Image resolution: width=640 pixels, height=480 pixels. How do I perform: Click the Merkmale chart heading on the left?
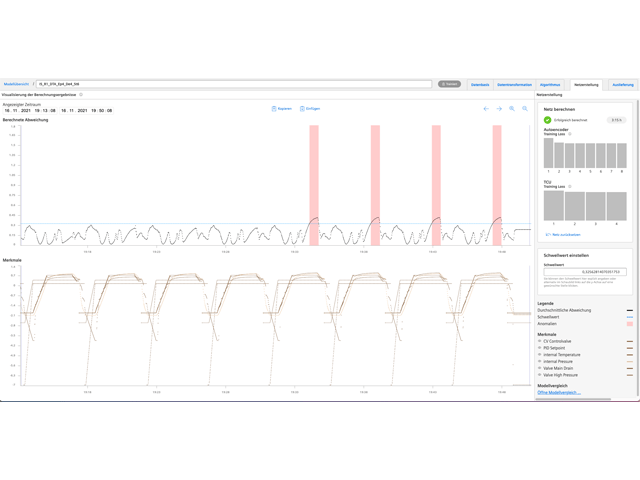click(12, 260)
